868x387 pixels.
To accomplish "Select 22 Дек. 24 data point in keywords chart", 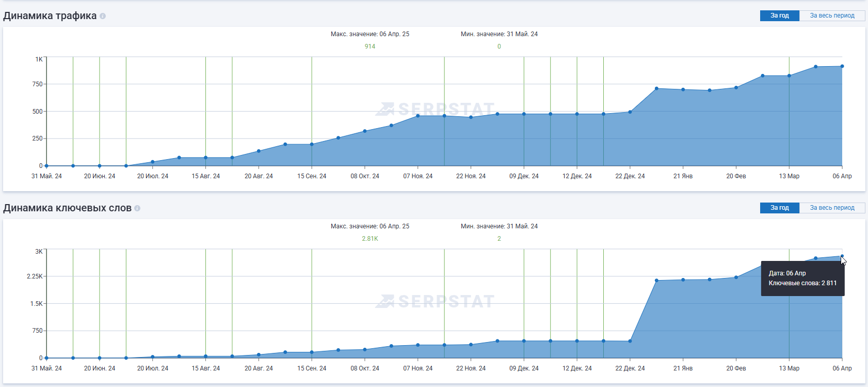I will coord(630,342).
